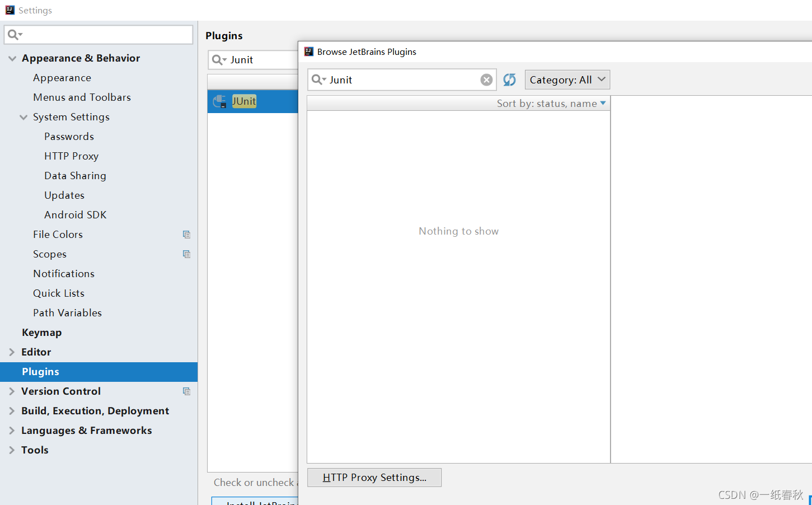Click project-level icon next to Version Control
This screenshot has height=505, width=812.
(x=186, y=391)
